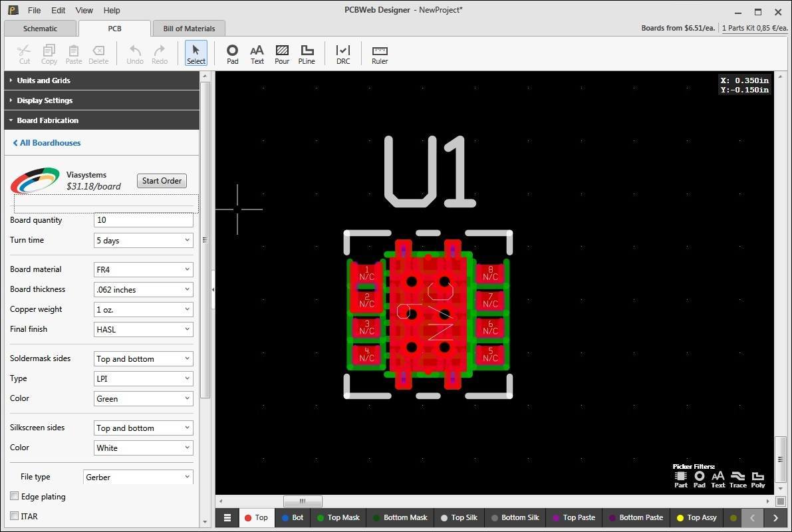Select the Bottom Silk layer tab
This screenshot has width=792, height=532.
tap(515, 517)
